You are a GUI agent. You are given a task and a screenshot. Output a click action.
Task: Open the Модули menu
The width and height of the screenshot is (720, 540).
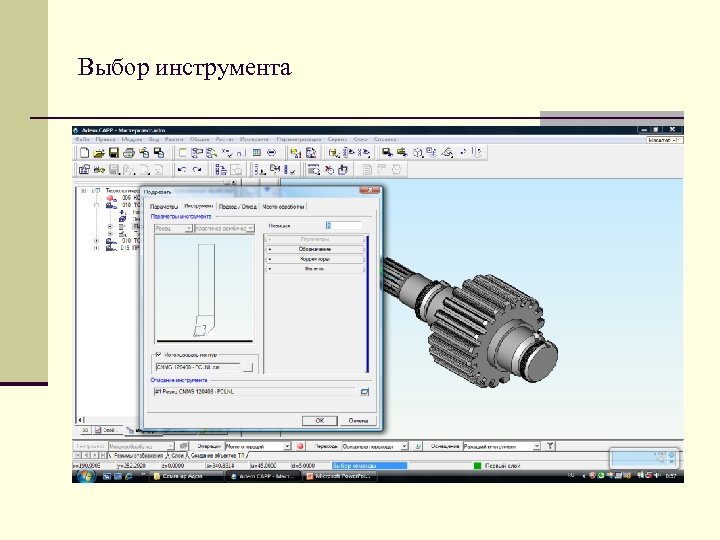pos(132,139)
